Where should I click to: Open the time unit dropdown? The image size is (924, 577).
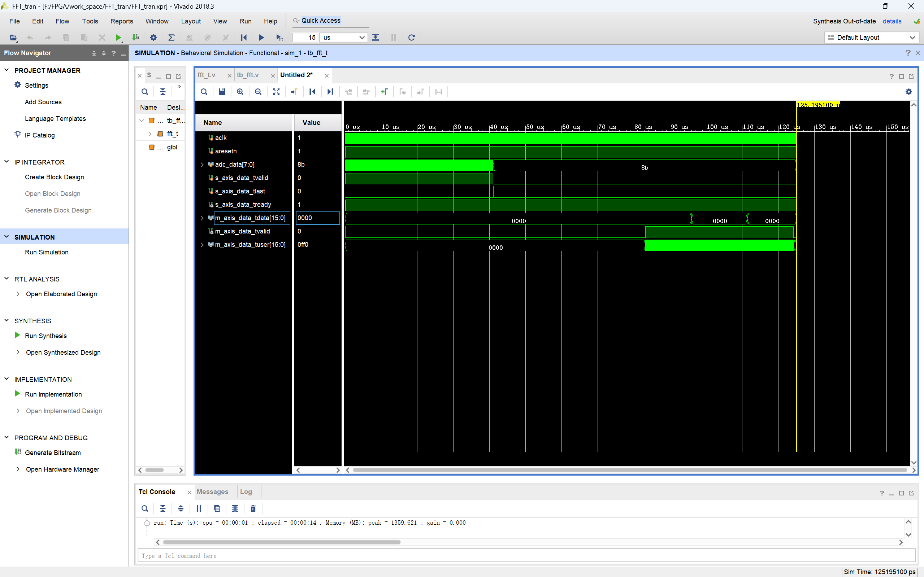click(361, 38)
